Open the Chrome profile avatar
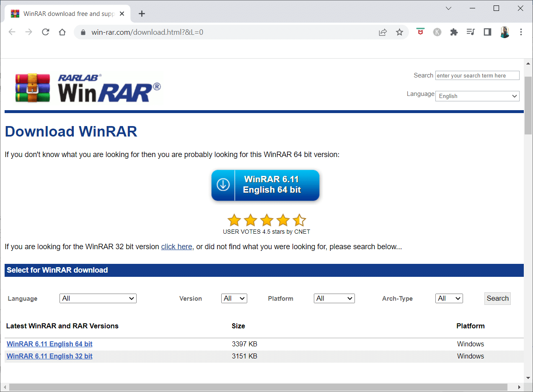 point(505,32)
